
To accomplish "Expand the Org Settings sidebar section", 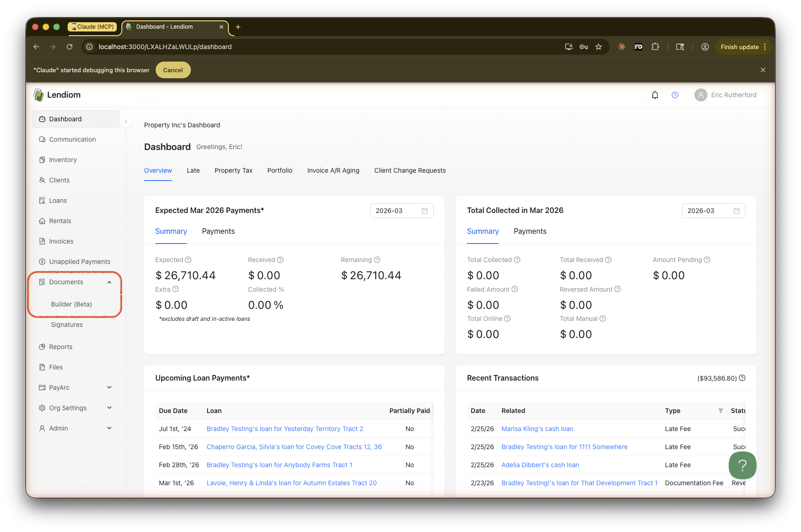I will (x=76, y=408).
